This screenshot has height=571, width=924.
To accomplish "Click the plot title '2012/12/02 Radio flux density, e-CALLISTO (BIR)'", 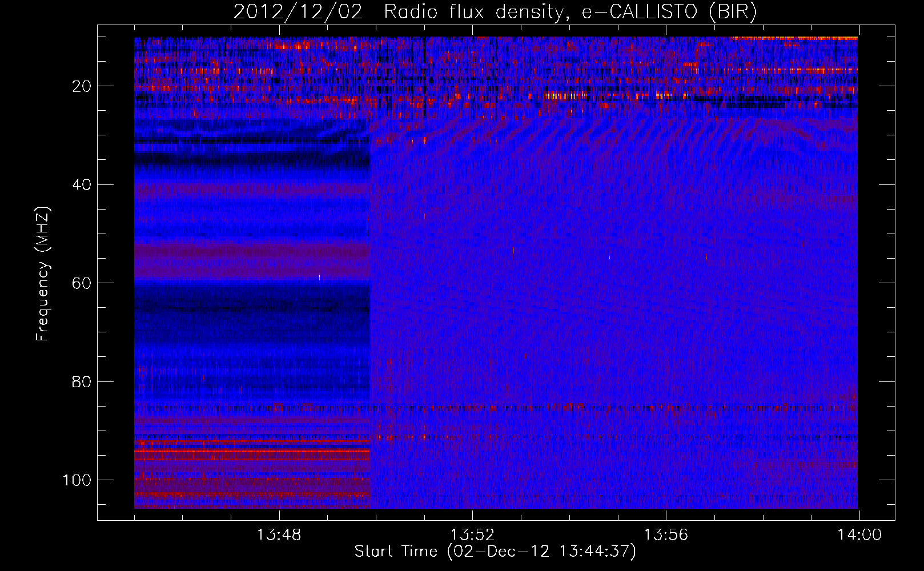I will click(495, 12).
